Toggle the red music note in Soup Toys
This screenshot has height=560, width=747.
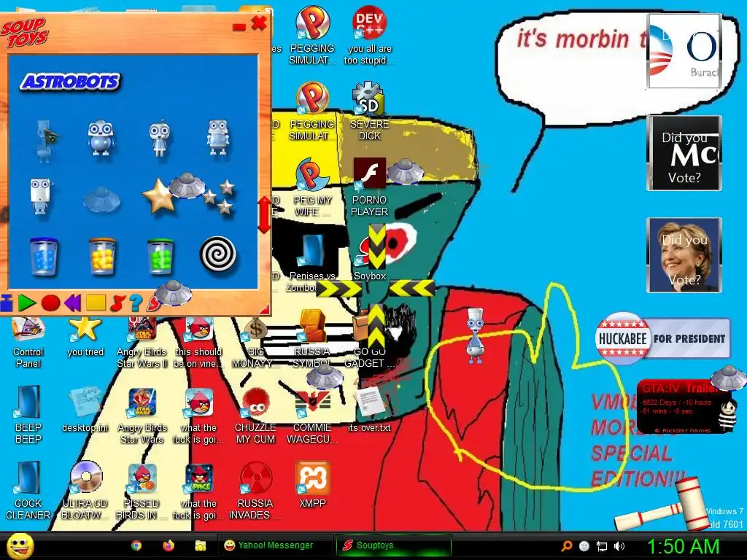click(117, 303)
